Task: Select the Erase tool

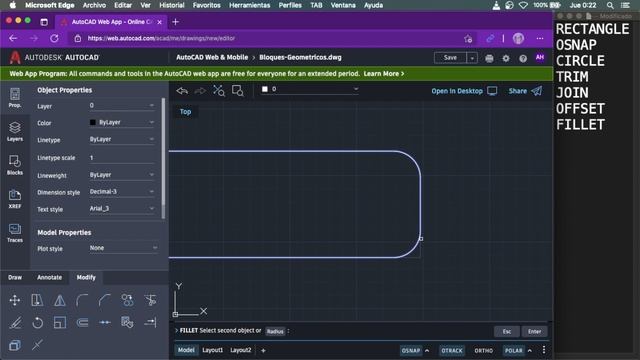Action: click(x=15, y=323)
